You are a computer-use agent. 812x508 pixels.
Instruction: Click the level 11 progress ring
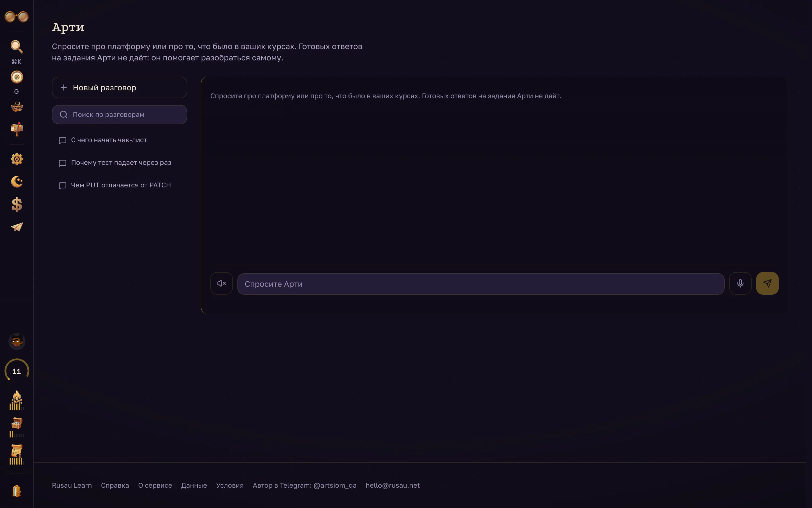(16, 371)
